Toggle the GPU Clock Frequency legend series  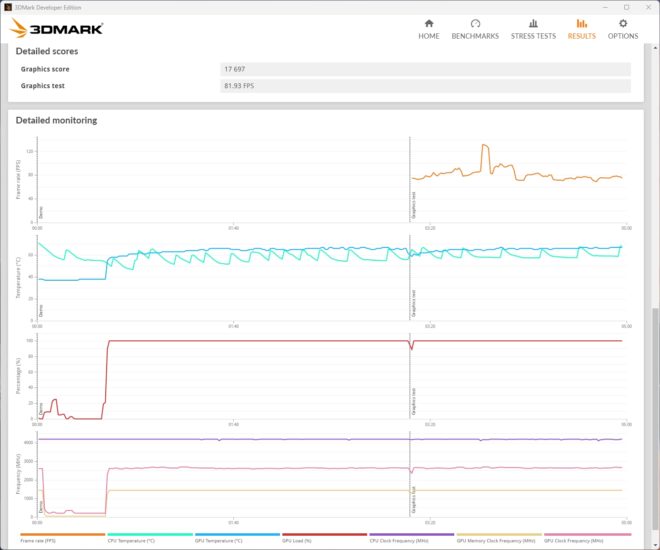[588, 538]
